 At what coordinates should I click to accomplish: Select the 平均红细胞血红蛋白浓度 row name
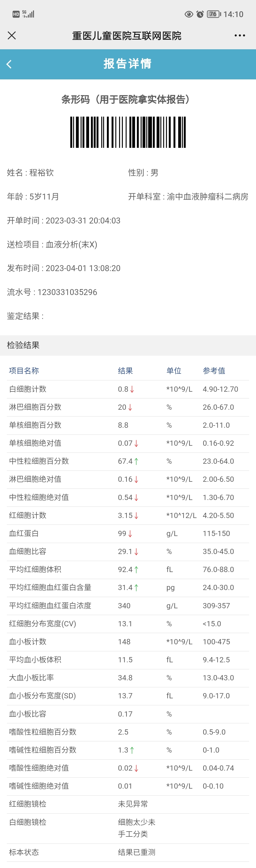tap(50, 605)
